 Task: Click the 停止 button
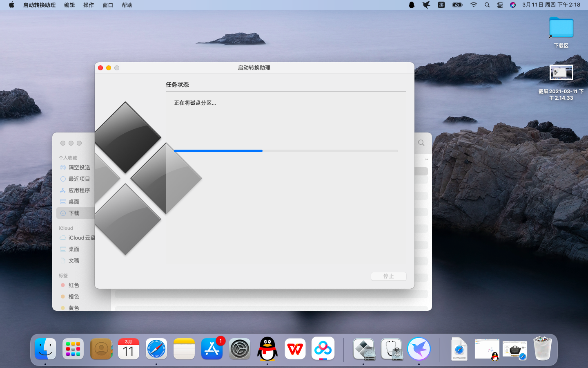click(x=389, y=276)
